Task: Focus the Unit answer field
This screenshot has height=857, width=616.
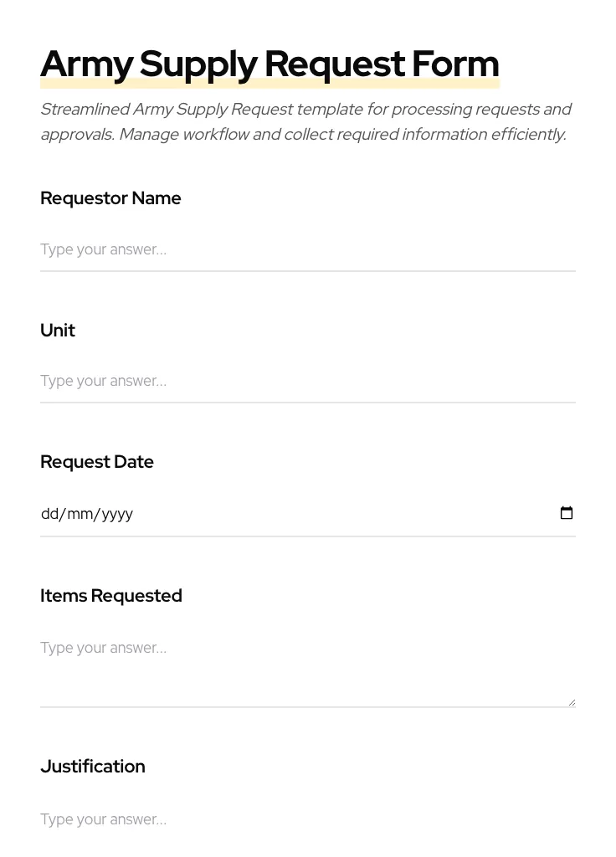Action: (307, 381)
